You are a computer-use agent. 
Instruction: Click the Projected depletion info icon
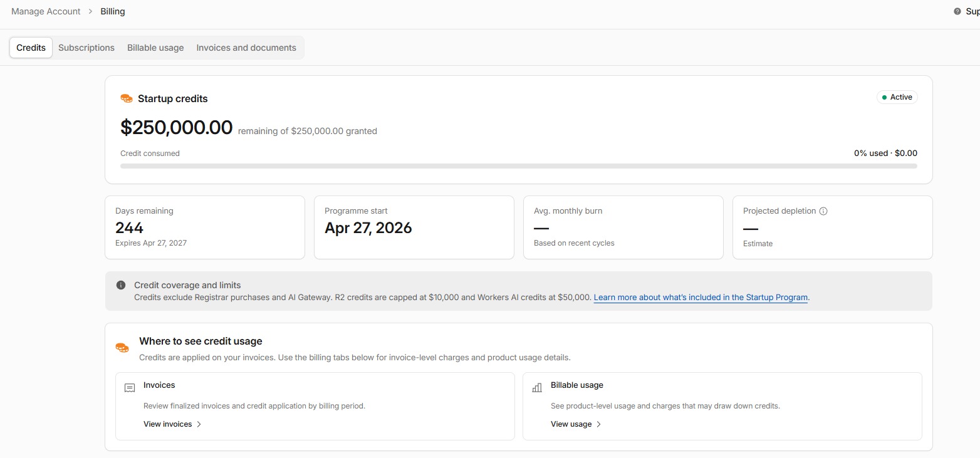[823, 211]
